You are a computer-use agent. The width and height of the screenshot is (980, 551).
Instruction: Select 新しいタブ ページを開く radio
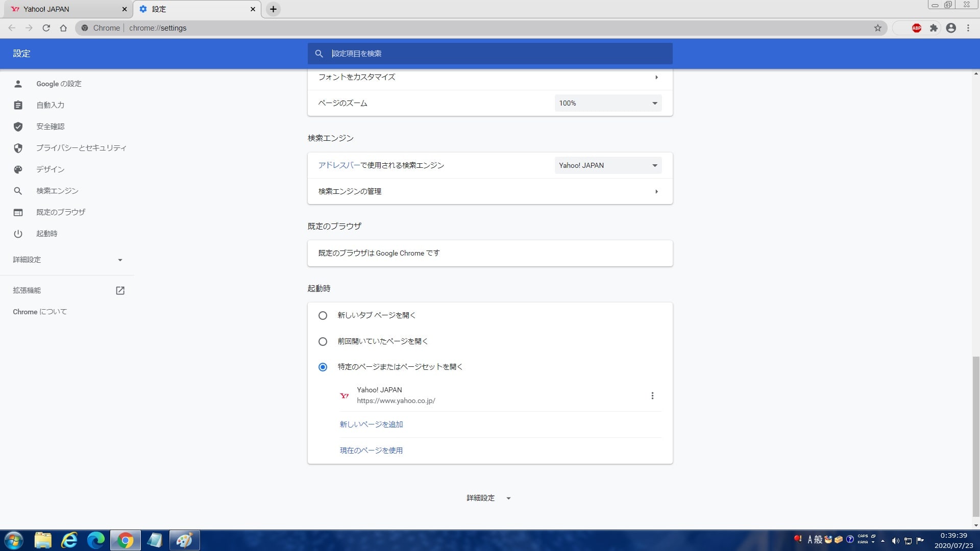[x=323, y=315]
